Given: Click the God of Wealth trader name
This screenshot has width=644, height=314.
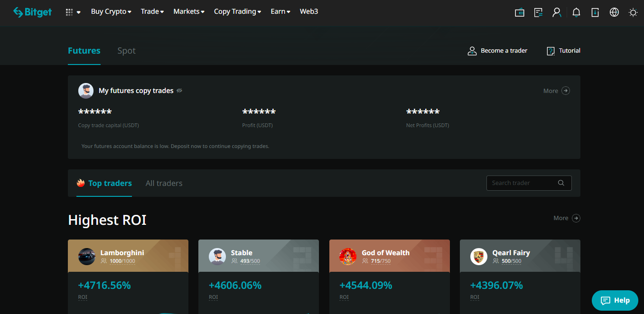Looking at the screenshot, I should coord(386,253).
